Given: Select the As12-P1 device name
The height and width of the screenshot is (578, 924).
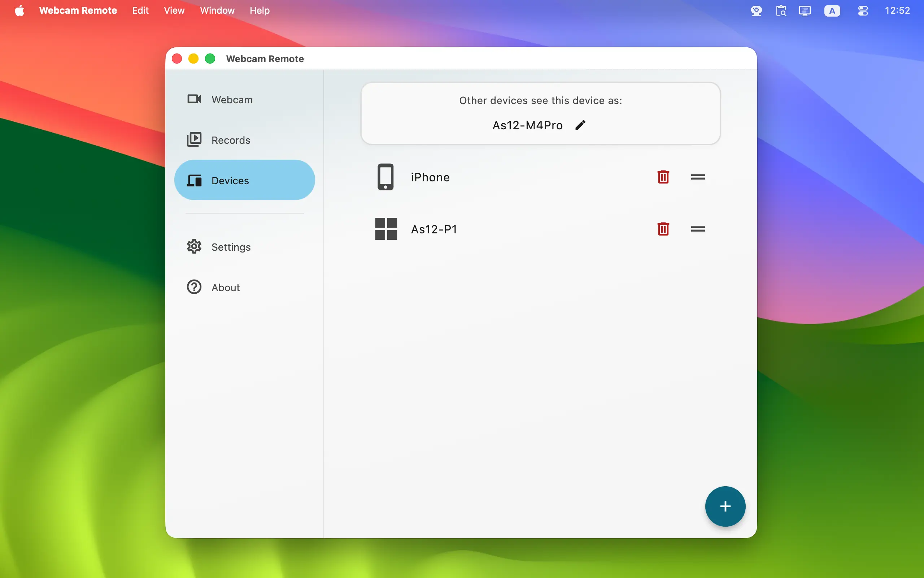Looking at the screenshot, I should (x=434, y=229).
